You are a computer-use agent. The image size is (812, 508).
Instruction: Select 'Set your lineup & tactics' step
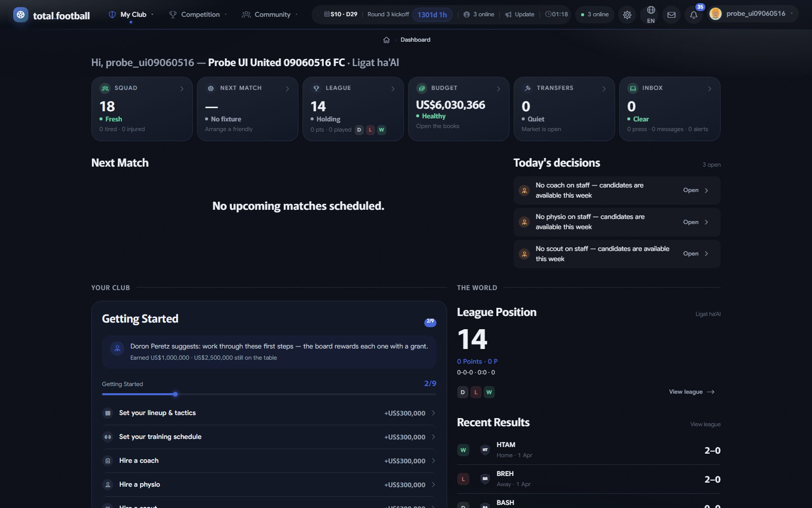pyautogui.click(x=269, y=413)
